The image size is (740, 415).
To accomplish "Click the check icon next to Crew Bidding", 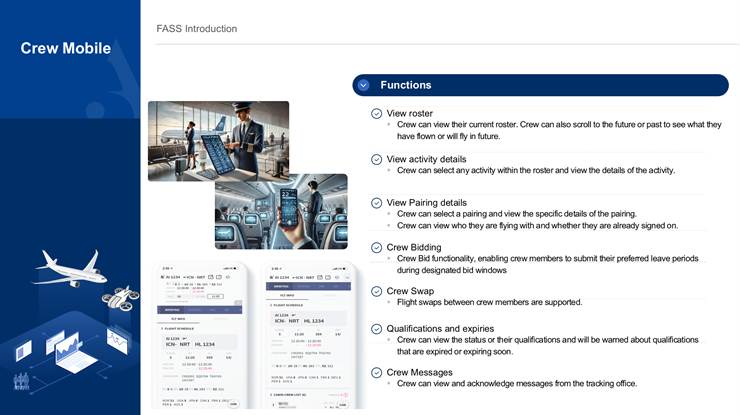I will 376,247.
